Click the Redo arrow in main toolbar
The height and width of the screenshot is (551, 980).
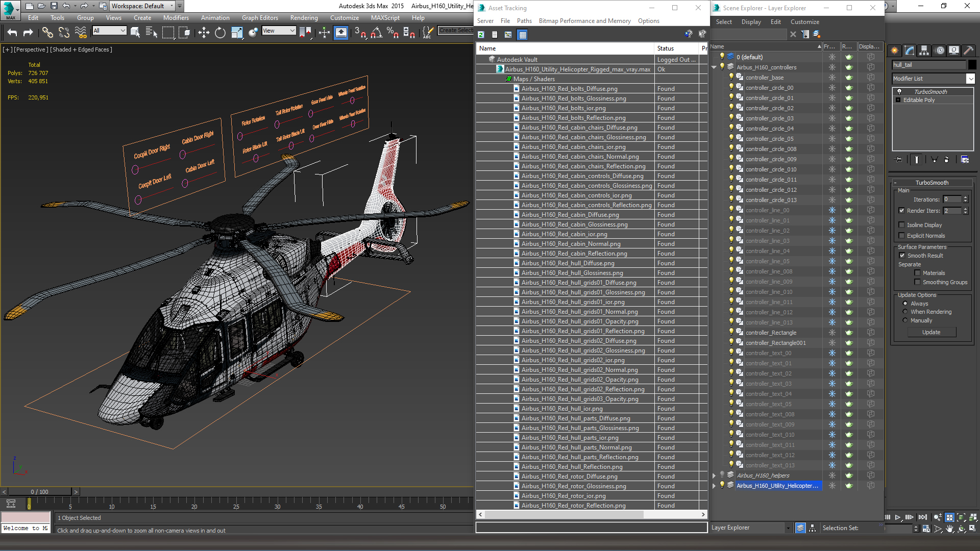pos(28,33)
